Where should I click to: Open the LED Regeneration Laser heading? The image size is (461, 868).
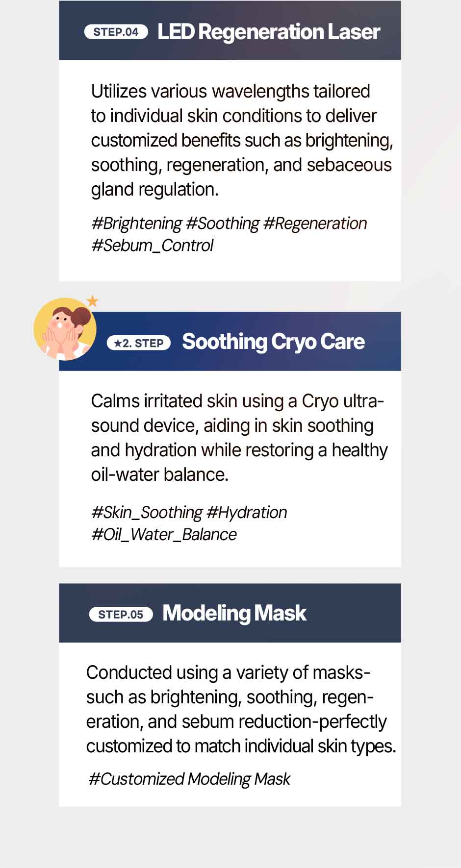269,32
